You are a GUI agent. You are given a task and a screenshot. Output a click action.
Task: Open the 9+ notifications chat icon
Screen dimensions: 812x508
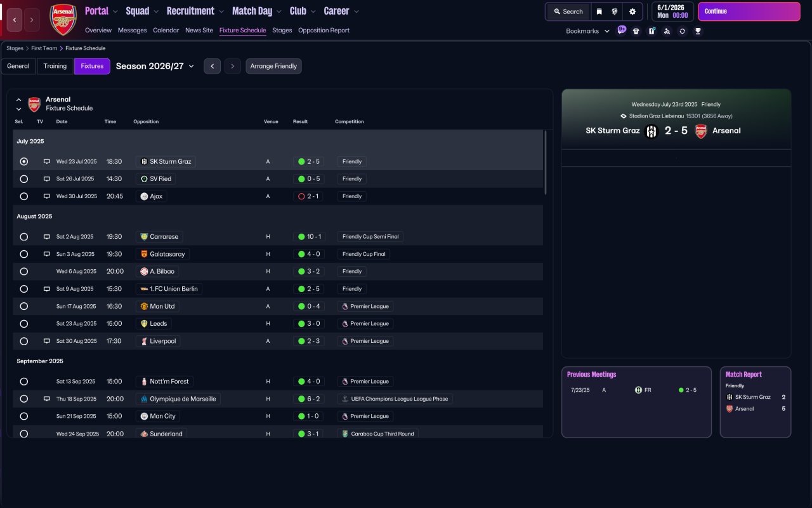pos(622,29)
